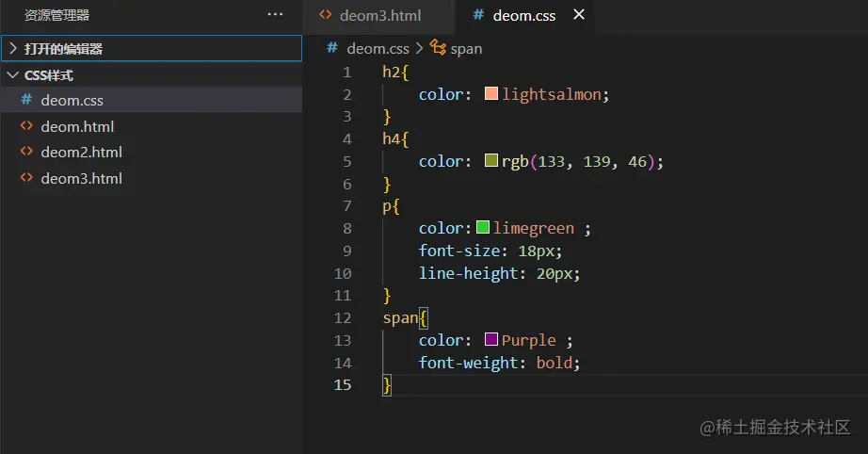Open the limegreen color swatch picker
The width and height of the screenshot is (868, 454).
coord(483,227)
